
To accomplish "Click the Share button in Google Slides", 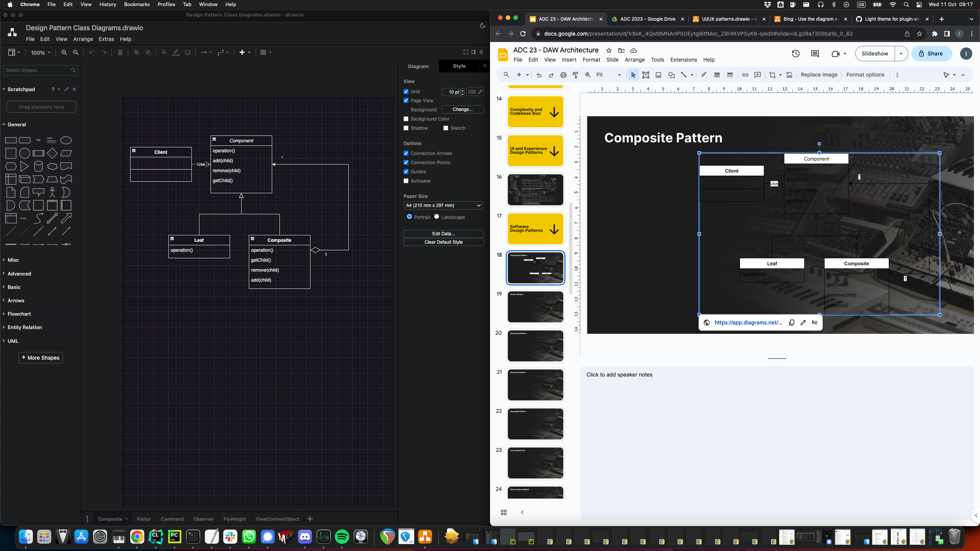I will pyautogui.click(x=931, y=54).
